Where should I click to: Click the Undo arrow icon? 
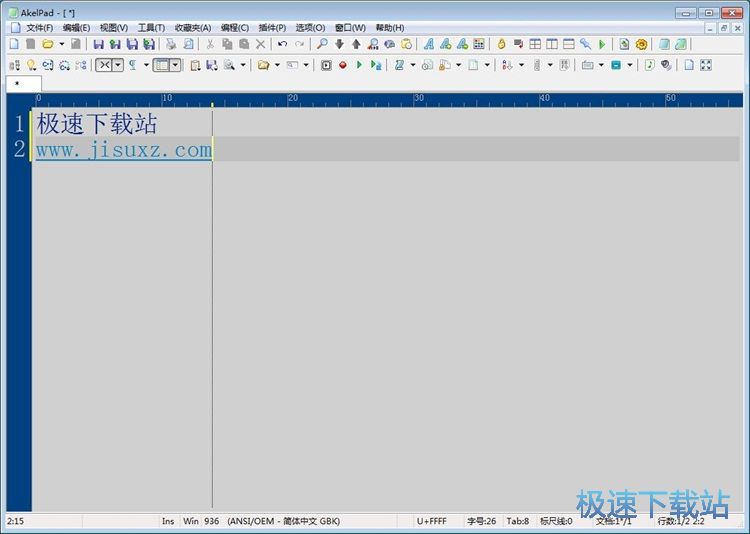[x=282, y=44]
